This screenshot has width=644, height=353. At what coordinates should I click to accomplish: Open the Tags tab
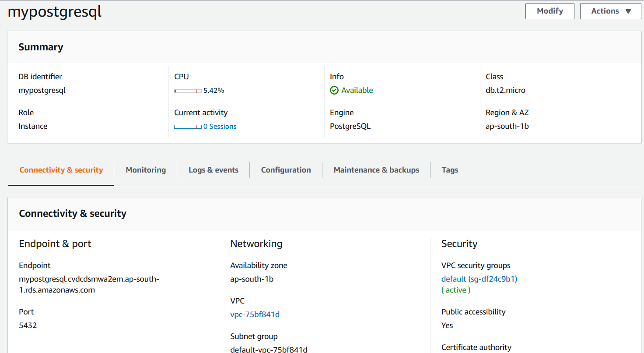coord(450,170)
